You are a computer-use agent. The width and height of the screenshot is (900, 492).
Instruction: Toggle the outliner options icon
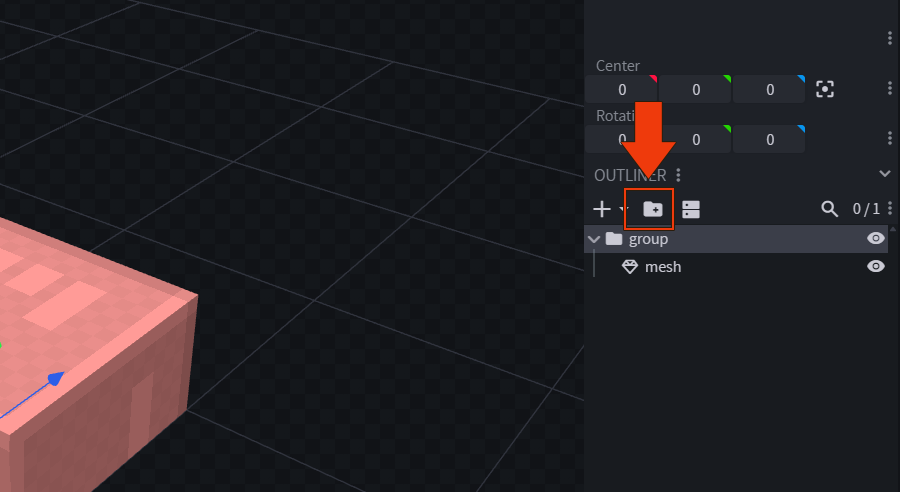click(x=691, y=209)
